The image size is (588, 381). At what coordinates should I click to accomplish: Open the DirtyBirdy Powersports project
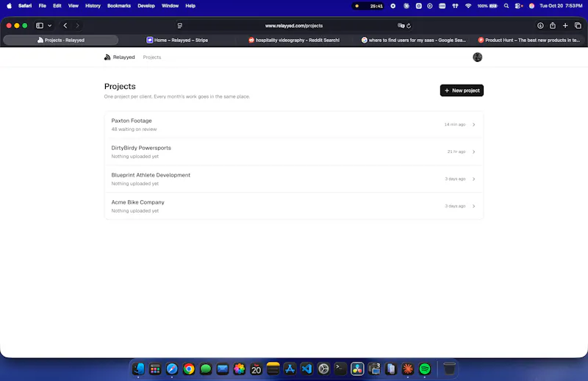[293, 152]
